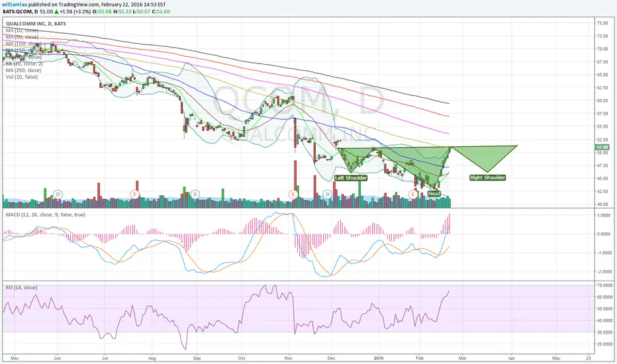Select the BB (20, close, 2) legend
Image resolution: width=617 pixels, height=364 pixels.
(x=24, y=64)
